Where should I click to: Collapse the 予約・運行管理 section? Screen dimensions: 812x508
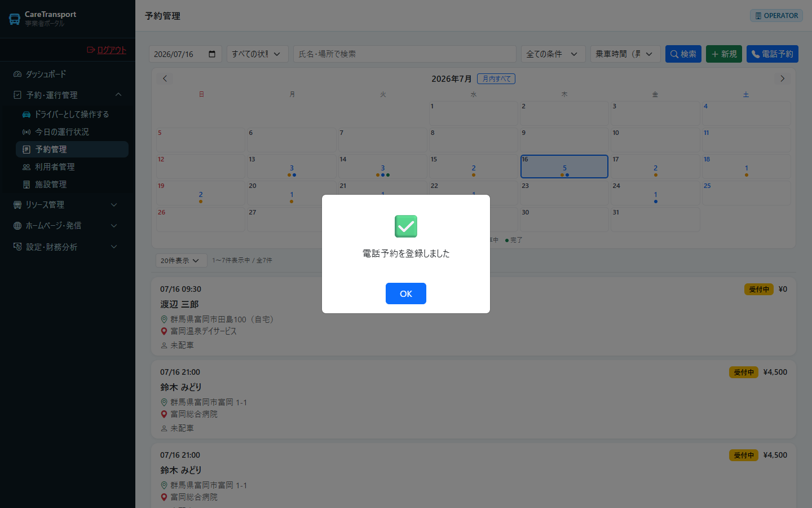(68, 95)
